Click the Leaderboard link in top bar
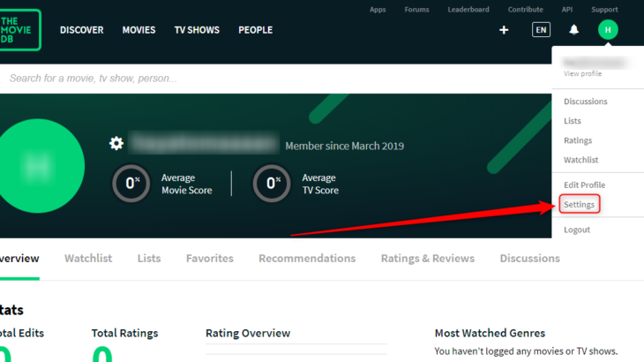The image size is (644, 362). point(468,10)
